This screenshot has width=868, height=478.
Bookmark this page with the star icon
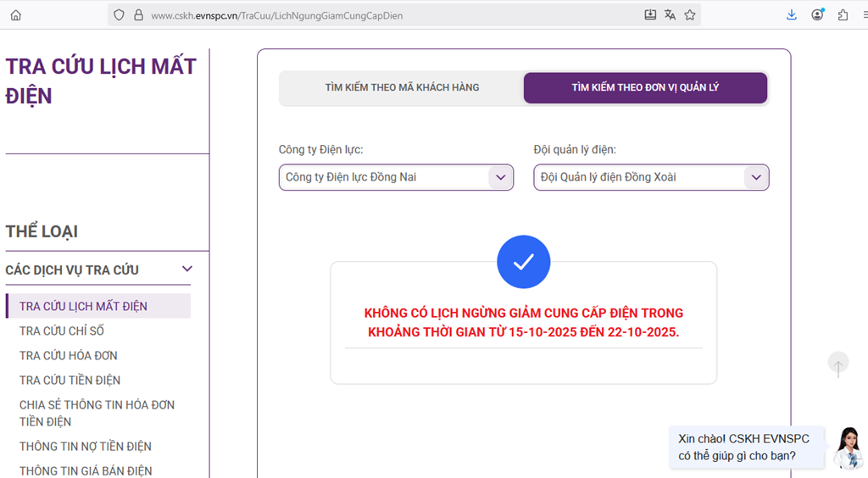690,14
